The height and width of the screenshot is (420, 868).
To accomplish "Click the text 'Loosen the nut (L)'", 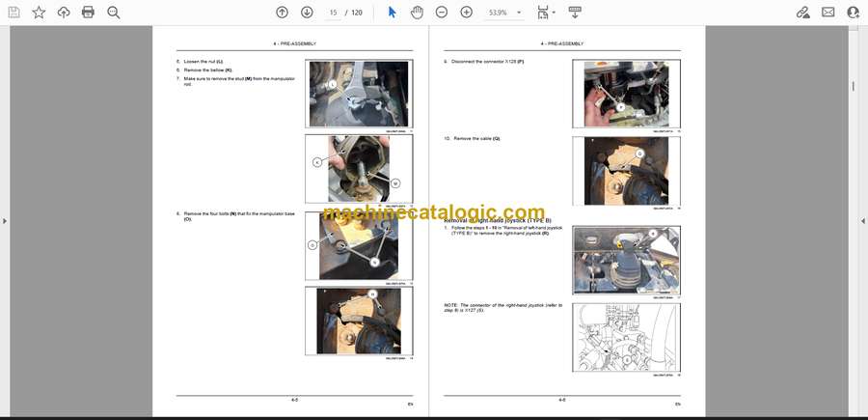I will [x=203, y=62].
